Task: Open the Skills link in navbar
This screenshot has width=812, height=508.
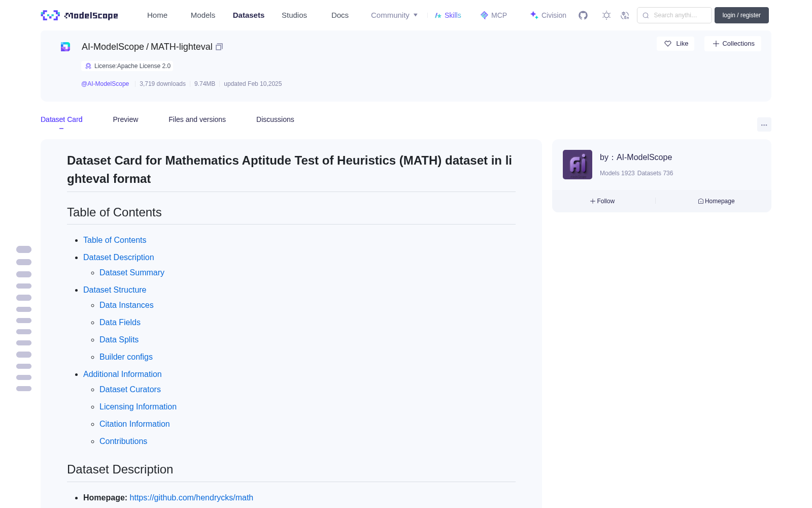Action: tap(448, 15)
